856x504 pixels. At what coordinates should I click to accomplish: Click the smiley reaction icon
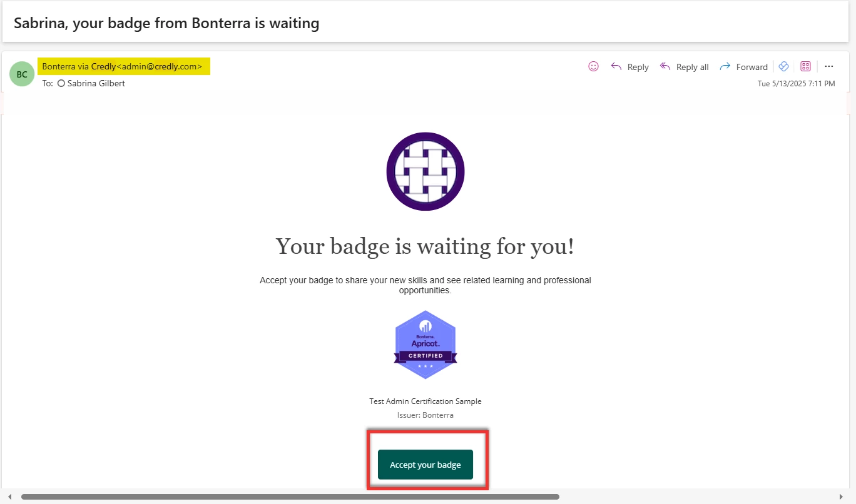click(594, 66)
